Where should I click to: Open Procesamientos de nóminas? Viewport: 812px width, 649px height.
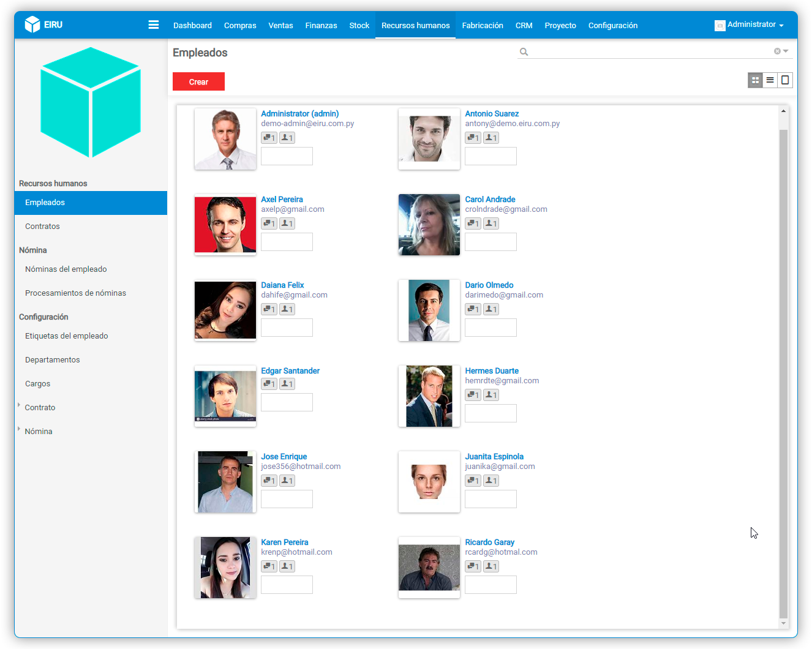tap(91, 293)
